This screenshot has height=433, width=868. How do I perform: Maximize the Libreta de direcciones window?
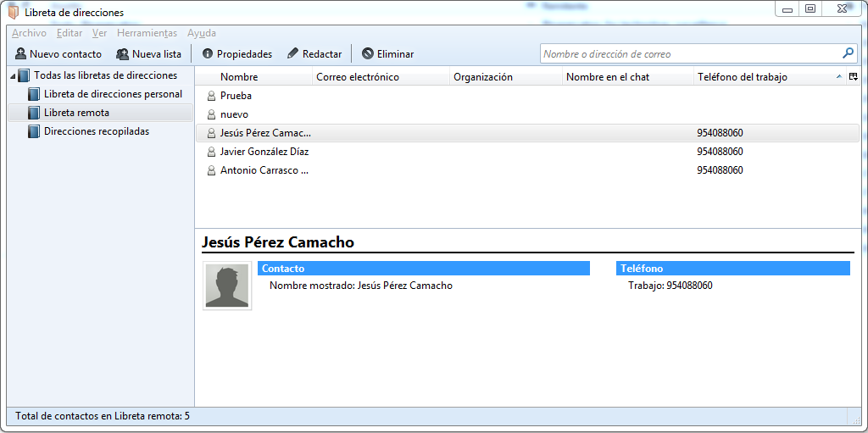(810, 8)
